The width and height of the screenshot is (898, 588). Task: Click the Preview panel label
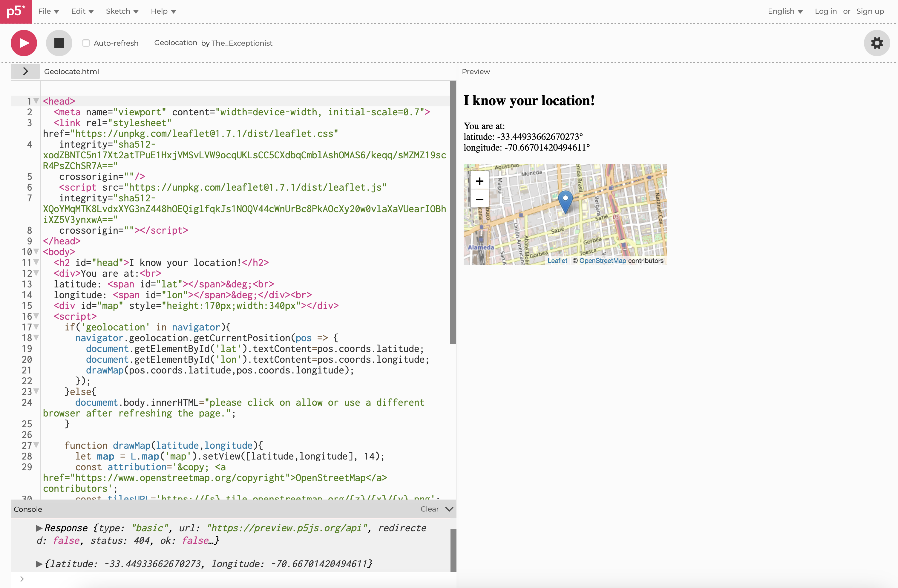[x=476, y=71]
